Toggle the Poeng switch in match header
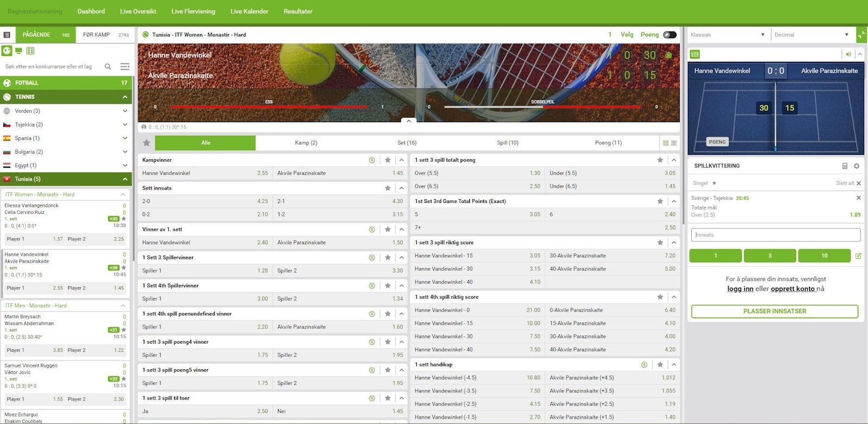Screen dimensions: 868x424 click(670, 35)
